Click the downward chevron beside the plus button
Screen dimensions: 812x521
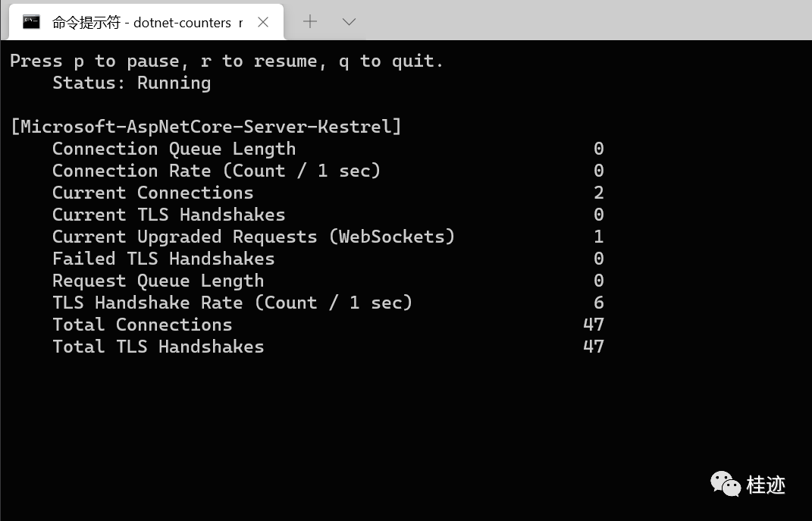click(348, 22)
